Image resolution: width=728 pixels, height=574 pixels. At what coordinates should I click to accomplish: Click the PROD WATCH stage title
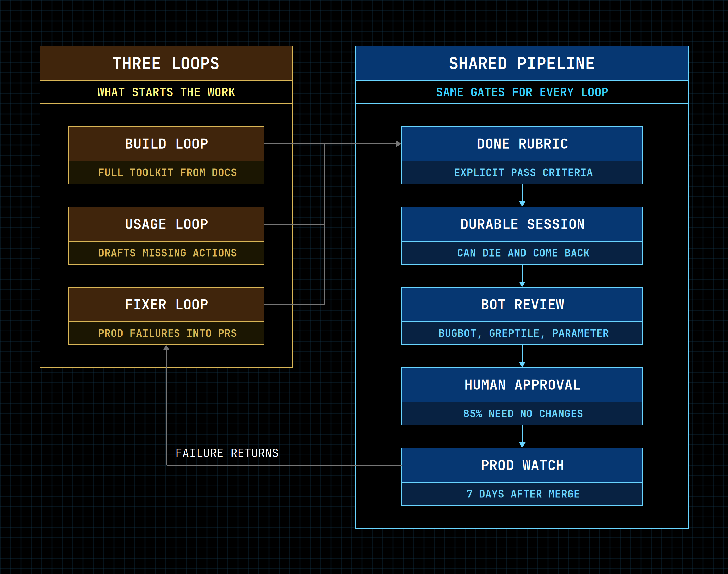tap(522, 465)
